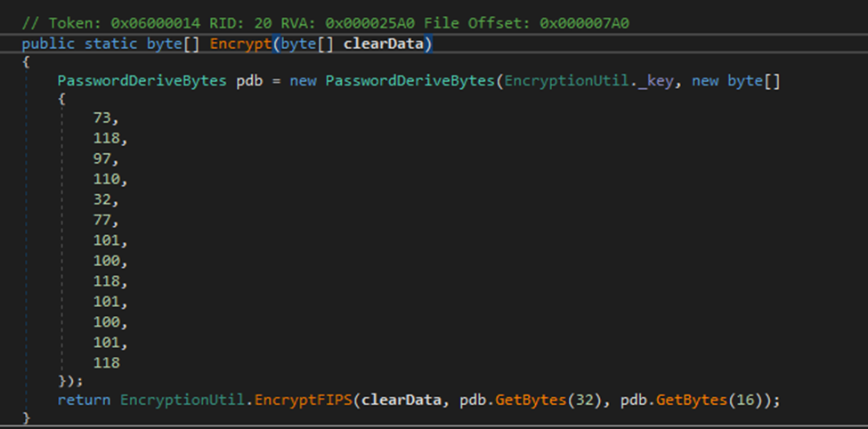The height and width of the screenshot is (429, 868).
Task: Select the pdb variable declaration
Action: [249, 81]
